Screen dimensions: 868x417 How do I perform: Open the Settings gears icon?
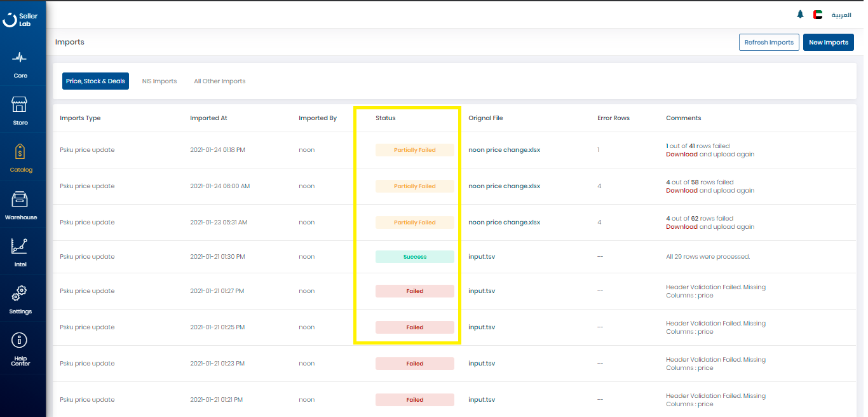20,294
